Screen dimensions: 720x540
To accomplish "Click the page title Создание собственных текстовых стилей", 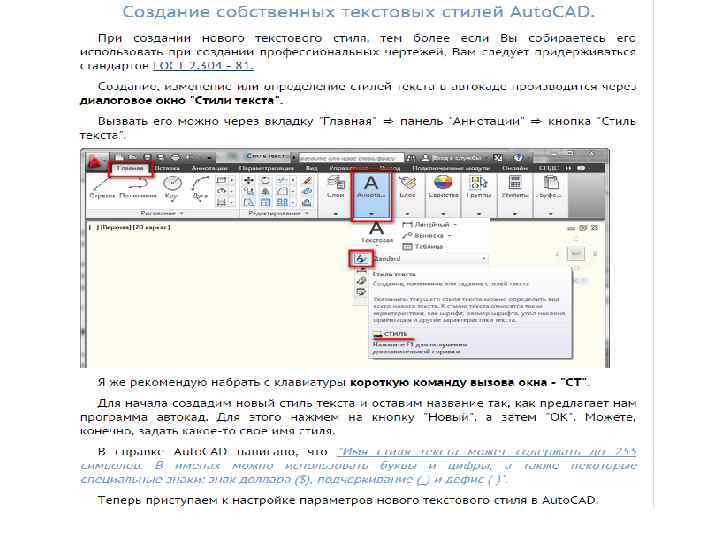I will coord(358,12).
